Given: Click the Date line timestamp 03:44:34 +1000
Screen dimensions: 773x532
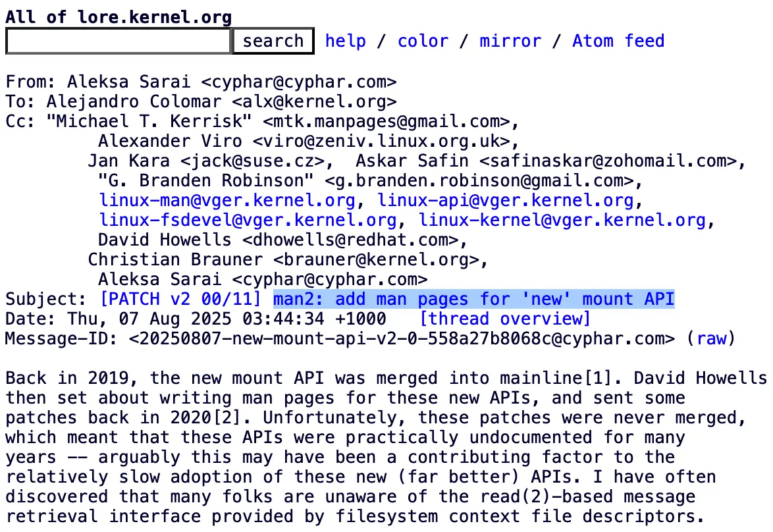Looking at the screenshot, I should click(x=314, y=319).
